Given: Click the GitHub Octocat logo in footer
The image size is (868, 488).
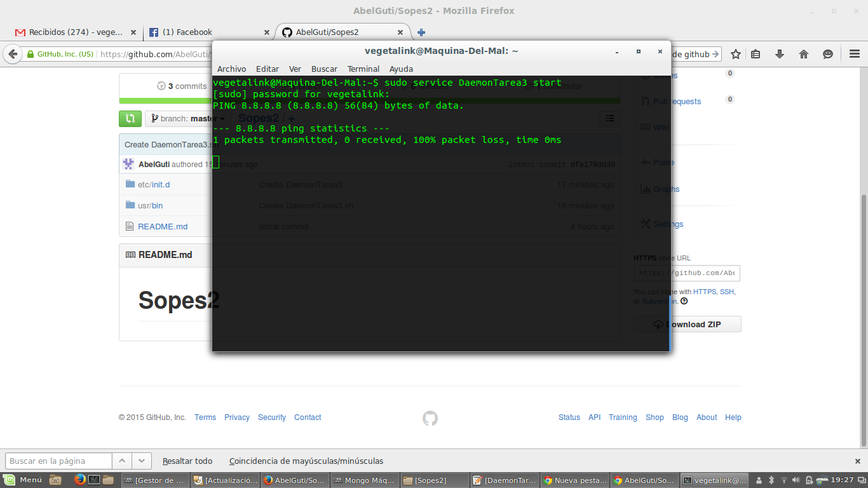Looking at the screenshot, I should [x=430, y=418].
